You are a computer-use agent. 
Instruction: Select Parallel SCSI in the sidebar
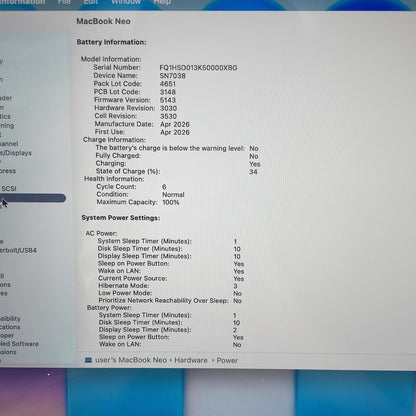tap(8, 189)
